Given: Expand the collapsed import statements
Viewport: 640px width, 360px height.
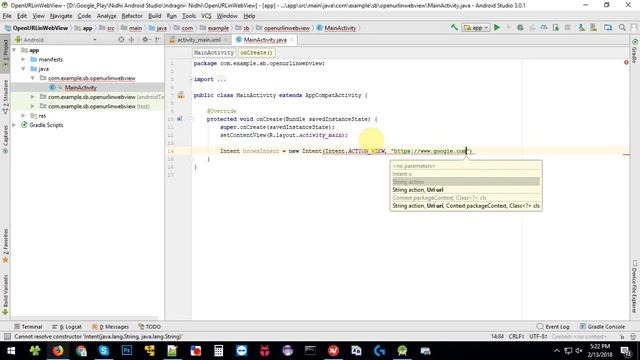Looking at the screenshot, I should tap(191, 79).
